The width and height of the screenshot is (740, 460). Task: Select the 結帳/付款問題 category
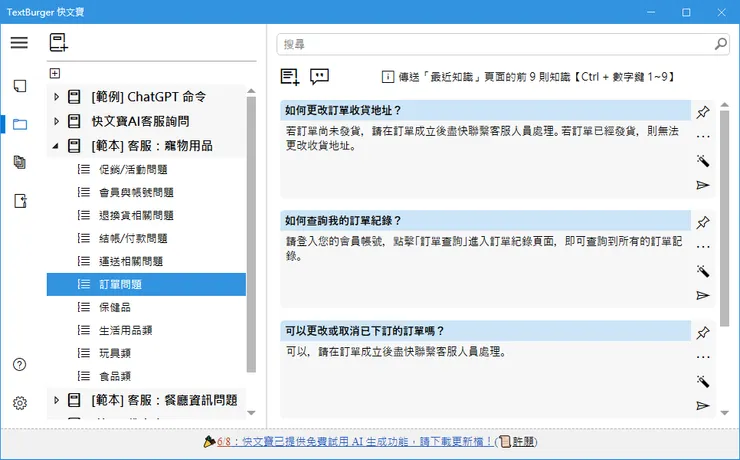(146, 238)
